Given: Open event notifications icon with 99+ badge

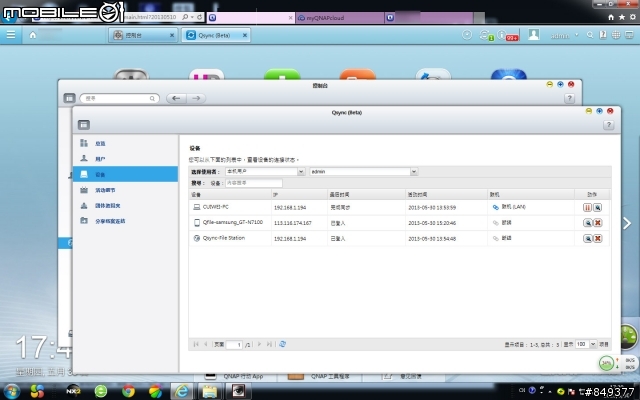Looking at the screenshot, I should coord(508,36).
